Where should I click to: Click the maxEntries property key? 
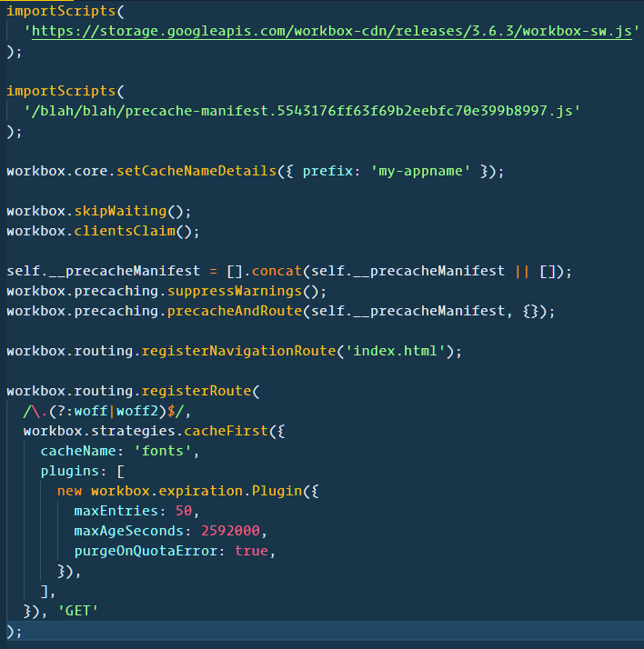click(x=116, y=511)
